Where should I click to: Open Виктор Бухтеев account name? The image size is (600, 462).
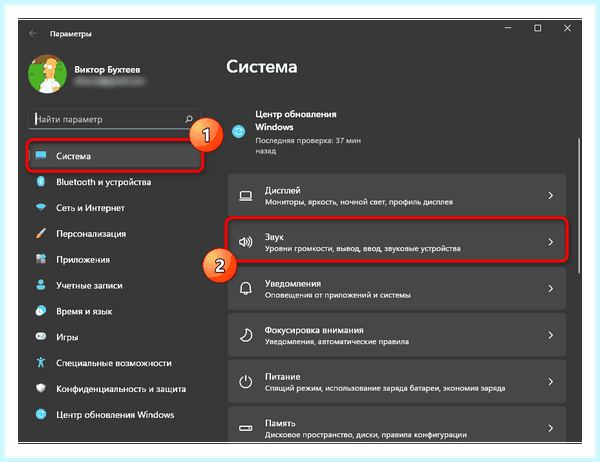(107, 70)
